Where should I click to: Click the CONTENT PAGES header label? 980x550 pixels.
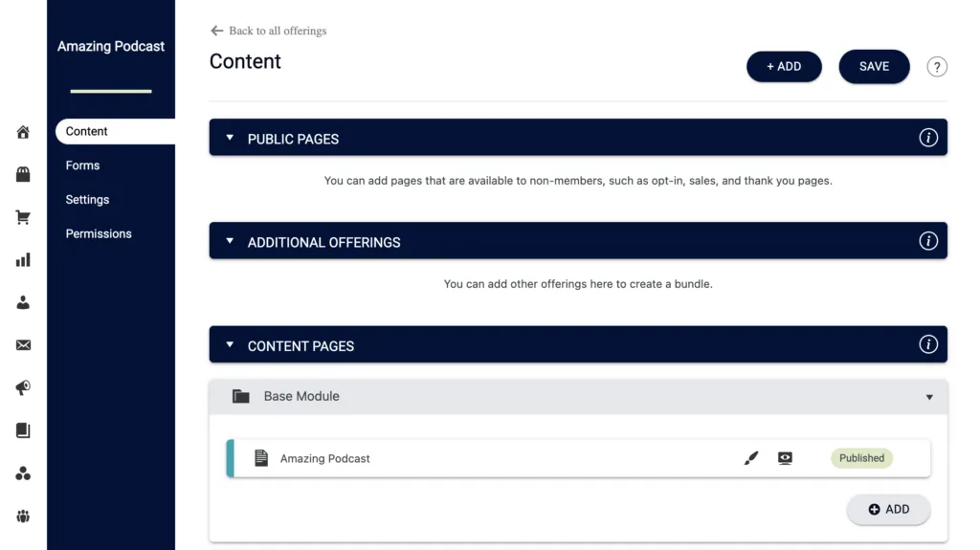pos(301,346)
